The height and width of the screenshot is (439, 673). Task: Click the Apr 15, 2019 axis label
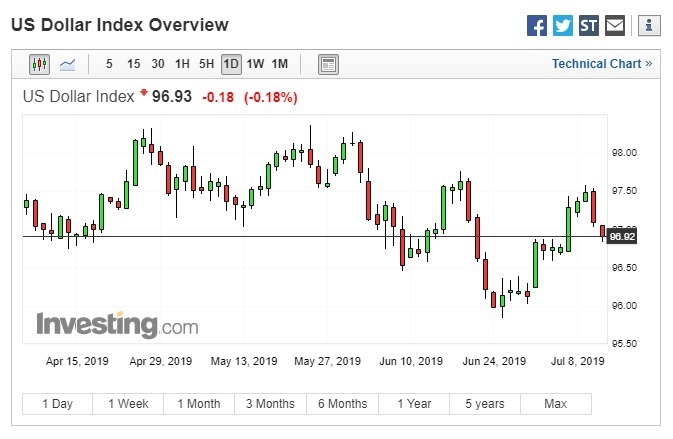coord(77,361)
